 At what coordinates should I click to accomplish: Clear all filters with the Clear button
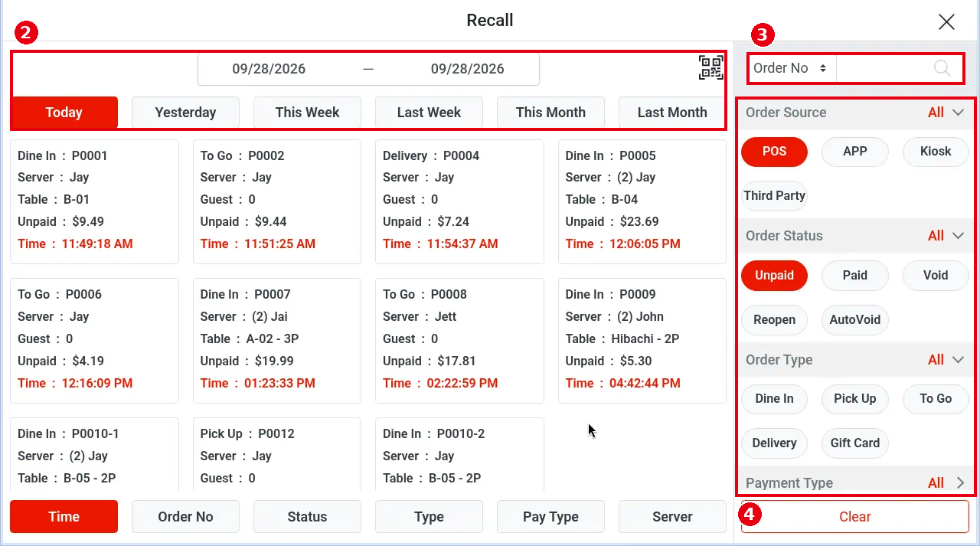tap(854, 517)
